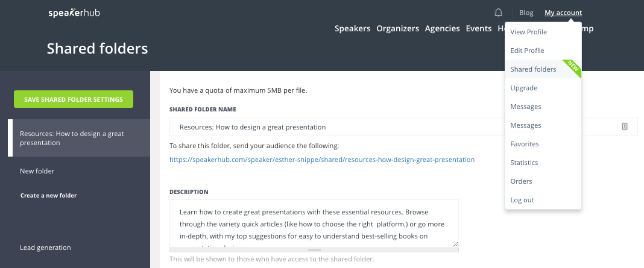Screen dimensions: 644x268
Task: Log out via the account menu
Action: pos(522,200)
